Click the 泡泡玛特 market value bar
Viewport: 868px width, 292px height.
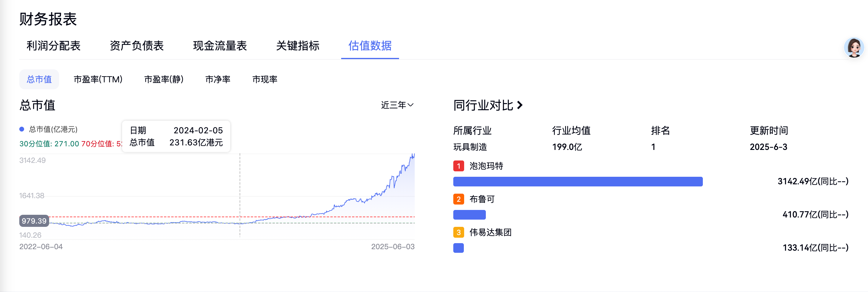[577, 181]
